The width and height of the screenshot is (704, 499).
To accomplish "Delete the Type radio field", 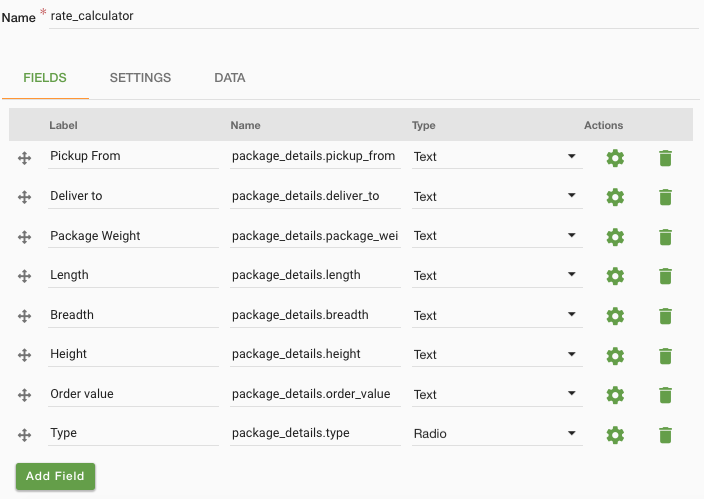I will pyautogui.click(x=665, y=435).
